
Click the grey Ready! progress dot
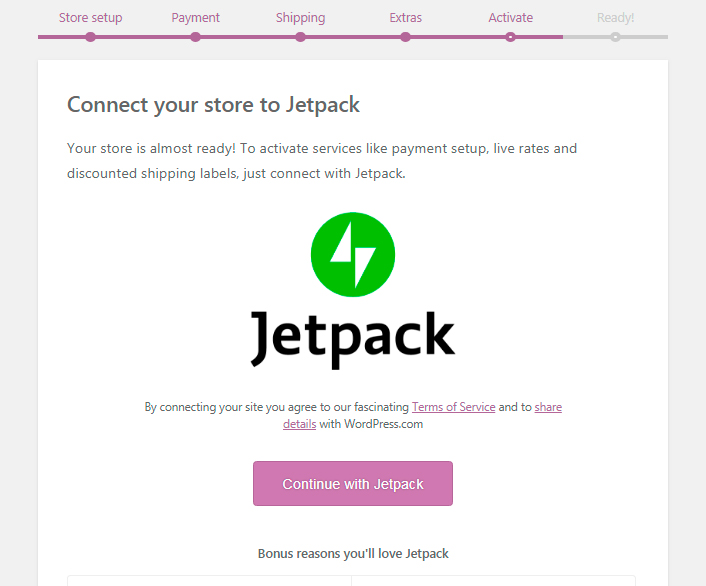click(615, 37)
